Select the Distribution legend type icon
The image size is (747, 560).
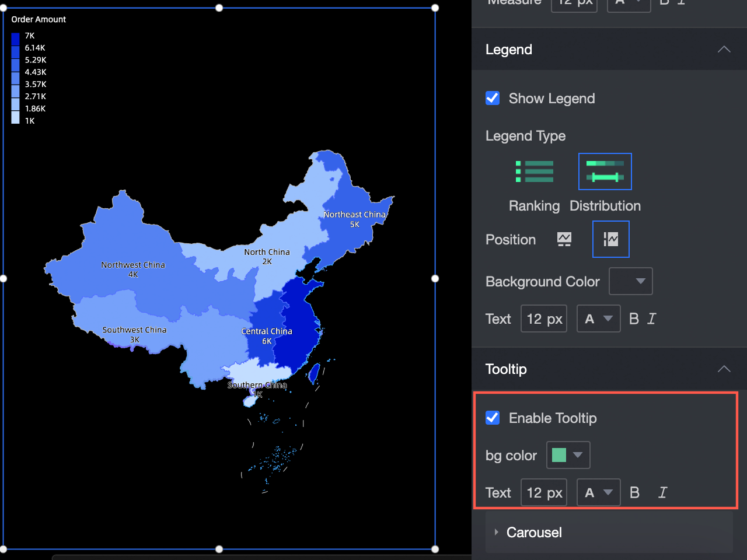[605, 171]
